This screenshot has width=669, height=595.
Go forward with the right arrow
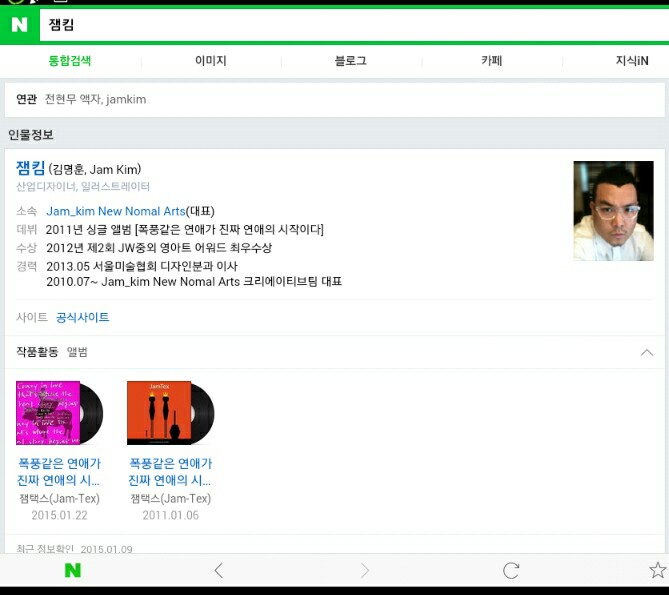pos(365,570)
